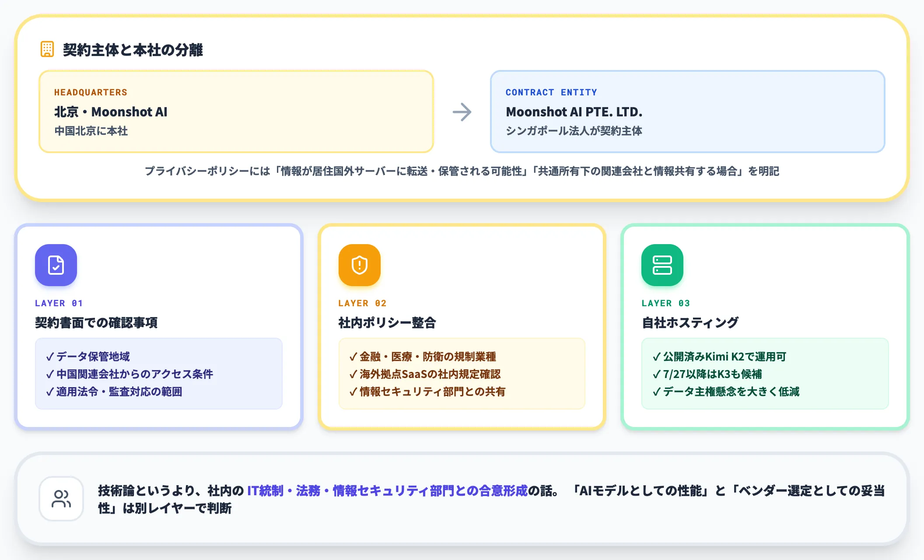Click the item データ保管地域

[x=88, y=357]
